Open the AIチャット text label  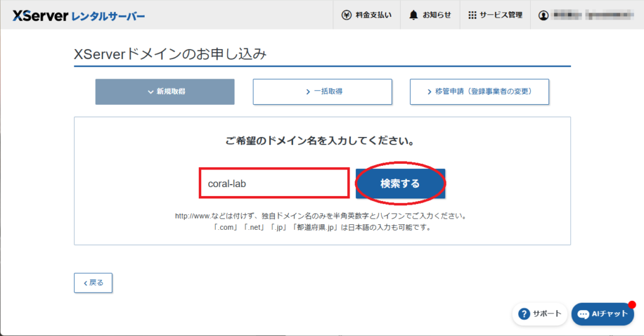pyautogui.click(x=609, y=314)
